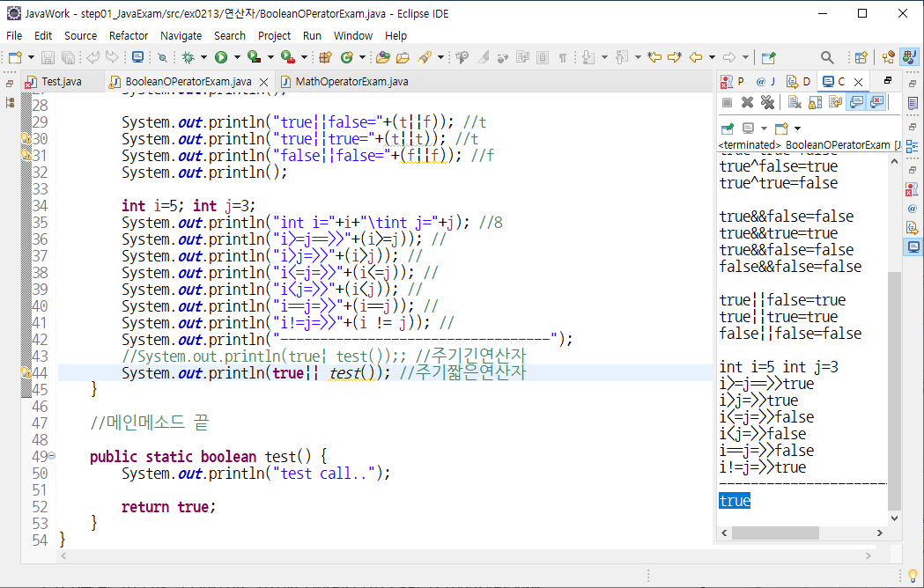The height and width of the screenshot is (588, 924).
Task: Click the Run External Tools icon
Action: coord(287,57)
